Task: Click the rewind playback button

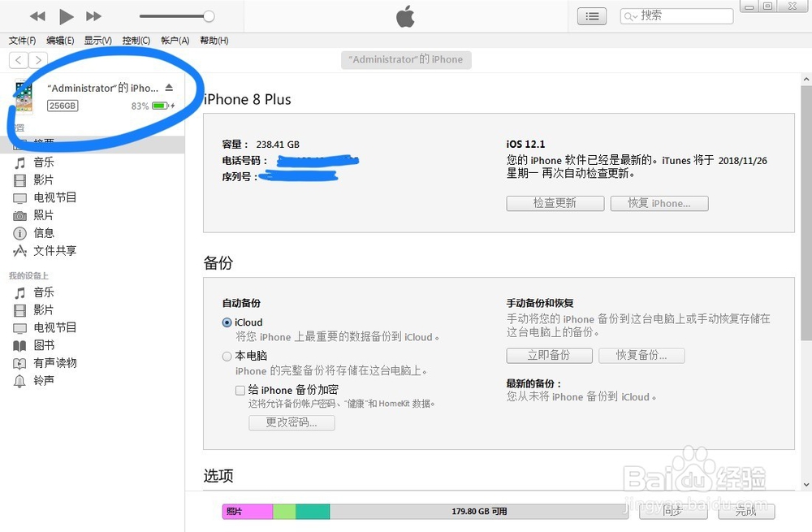Action: (37, 16)
